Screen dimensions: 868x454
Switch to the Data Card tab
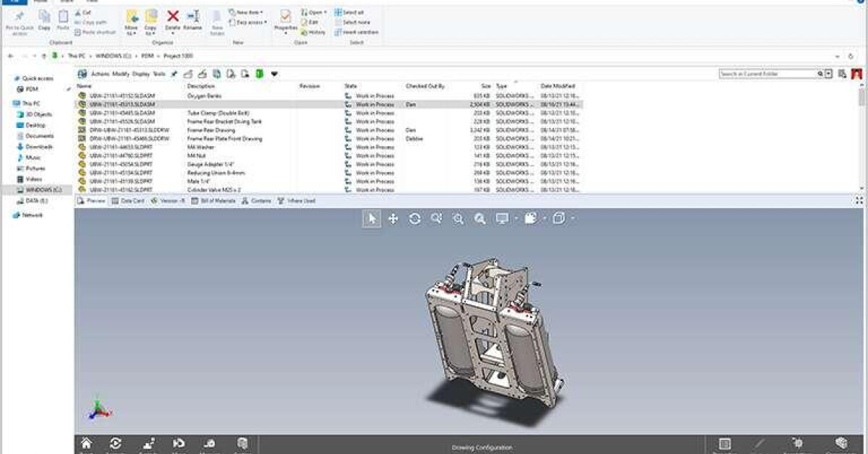point(128,201)
